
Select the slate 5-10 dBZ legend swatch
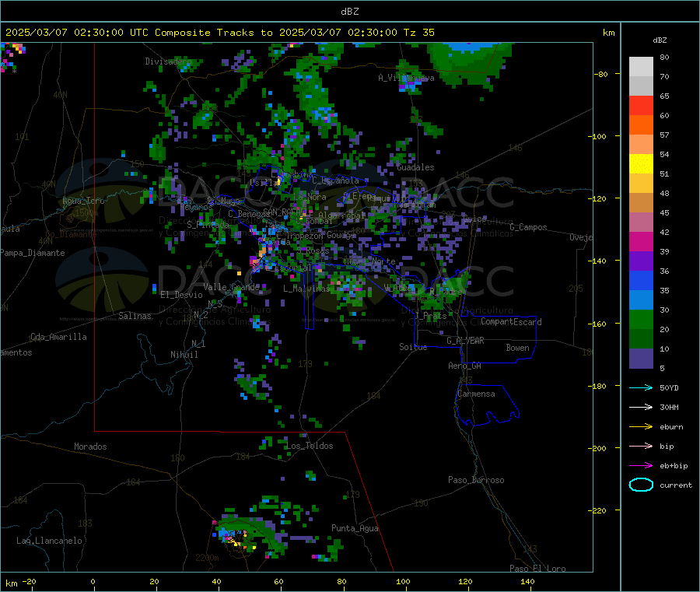tap(641, 359)
